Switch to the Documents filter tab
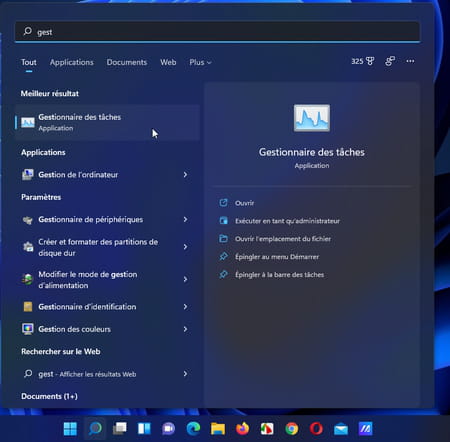This screenshot has width=450, height=442. (x=127, y=62)
